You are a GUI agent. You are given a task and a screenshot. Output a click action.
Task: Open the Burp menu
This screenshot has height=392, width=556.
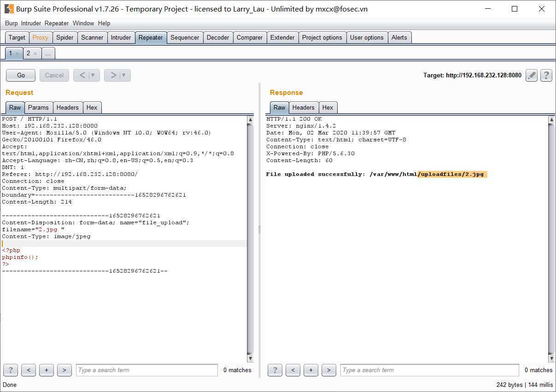[11, 23]
